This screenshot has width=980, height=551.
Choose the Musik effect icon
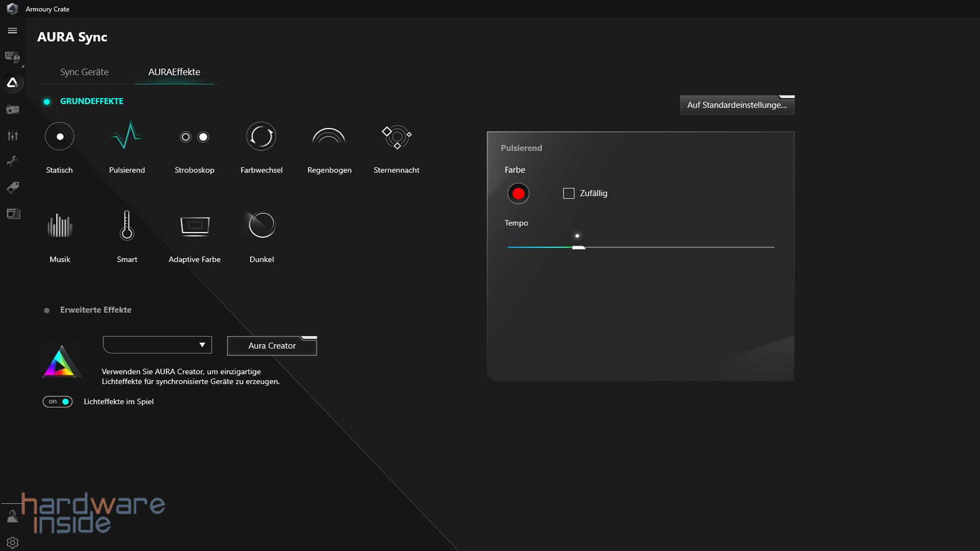pyautogui.click(x=60, y=226)
